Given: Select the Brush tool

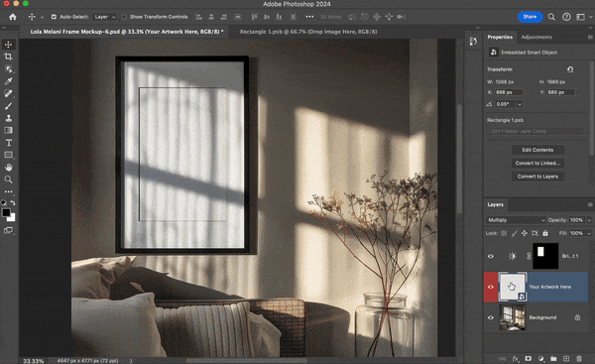Looking at the screenshot, I should (x=8, y=106).
